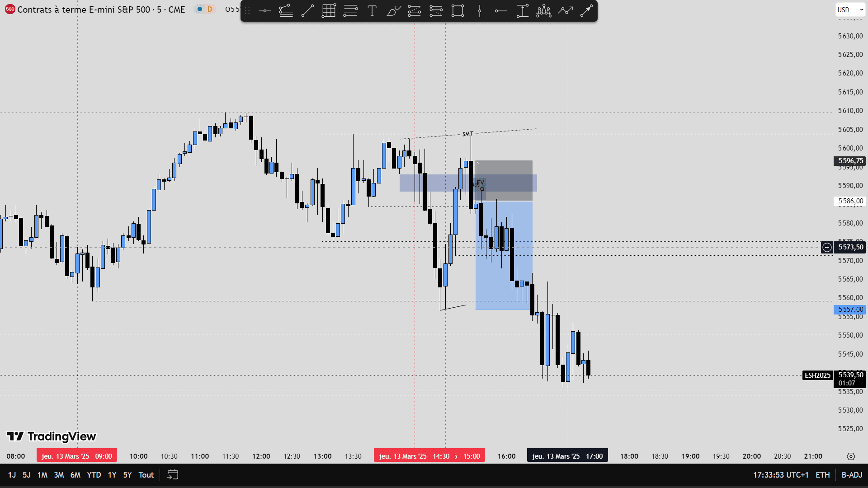Click the 5596,75 price axis label

850,161
